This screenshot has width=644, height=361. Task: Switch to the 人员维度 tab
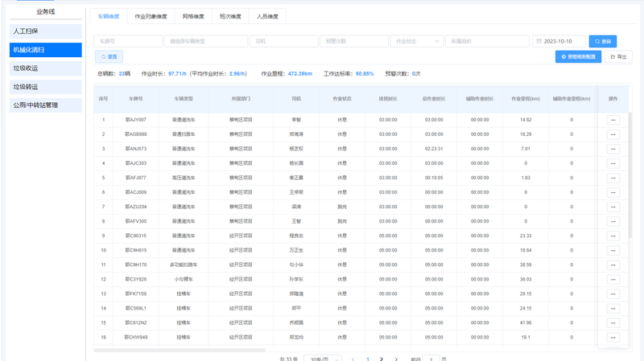click(x=267, y=16)
